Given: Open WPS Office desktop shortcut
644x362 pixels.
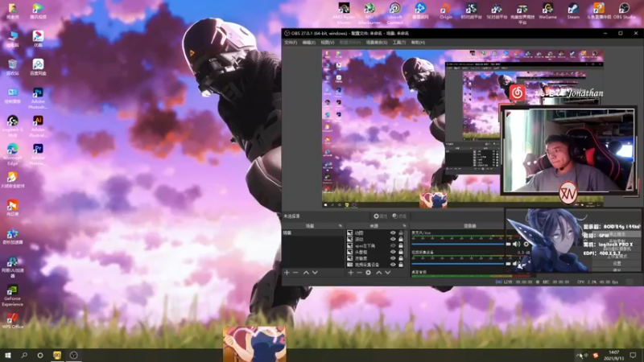Looking at the screenshot, I should click(12, 320).
